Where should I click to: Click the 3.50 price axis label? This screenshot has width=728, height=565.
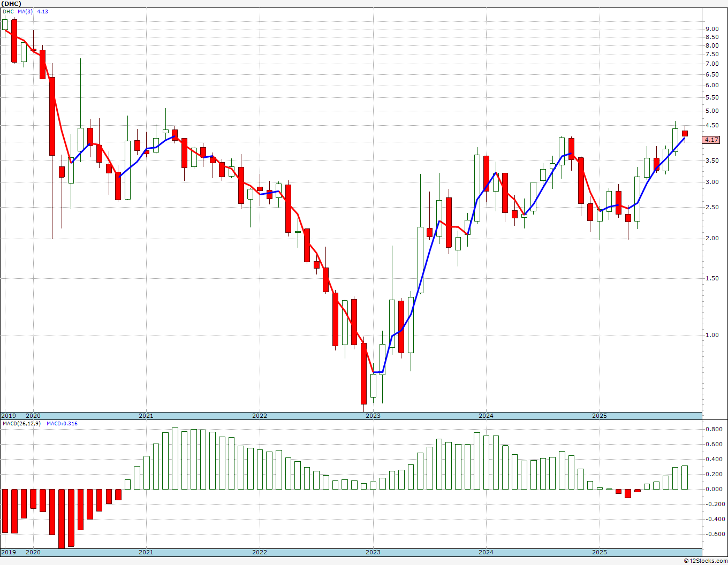tap(712, 161)
